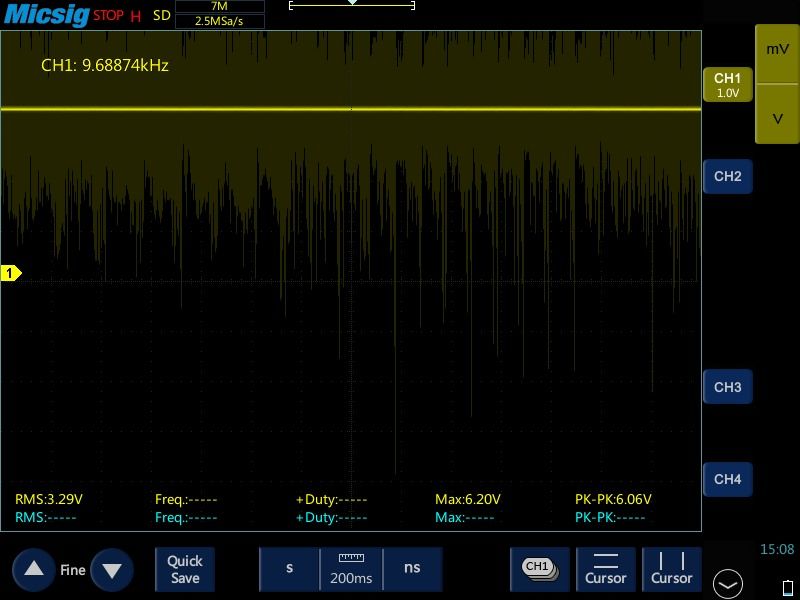Tap the 15:08 clock
Screen dimensions: 800x600
[777, 549]
